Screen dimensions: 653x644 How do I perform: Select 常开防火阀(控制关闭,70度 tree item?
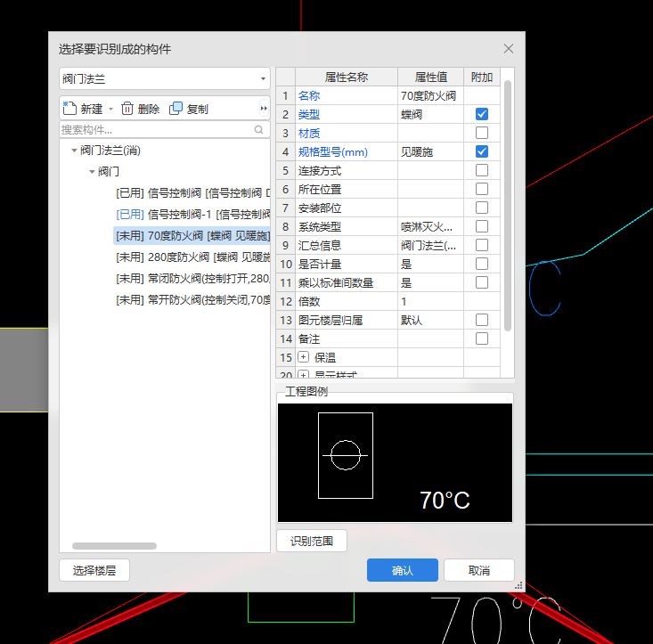[193, 299]
